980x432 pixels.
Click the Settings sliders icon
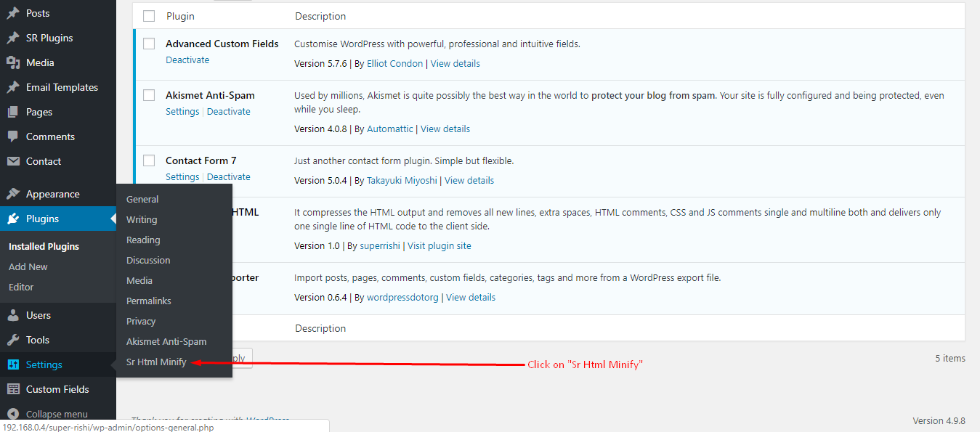(13, 364)
